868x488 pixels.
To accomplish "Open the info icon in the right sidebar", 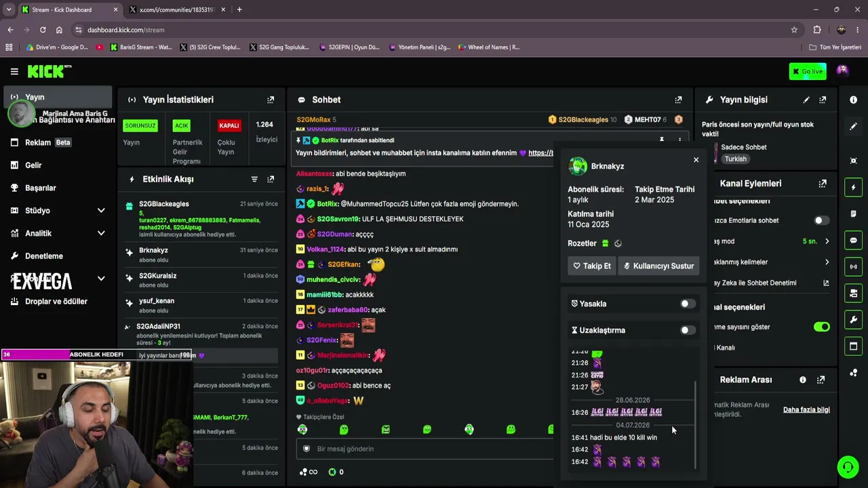I will pyautogui.click(x=853, y=100).
